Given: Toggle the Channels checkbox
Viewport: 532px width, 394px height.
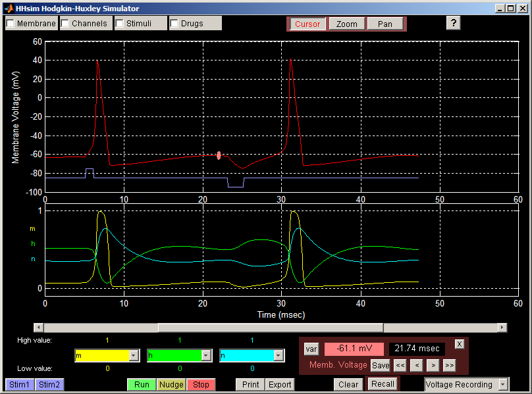Looking at the screenshot, I should (66, 24).
